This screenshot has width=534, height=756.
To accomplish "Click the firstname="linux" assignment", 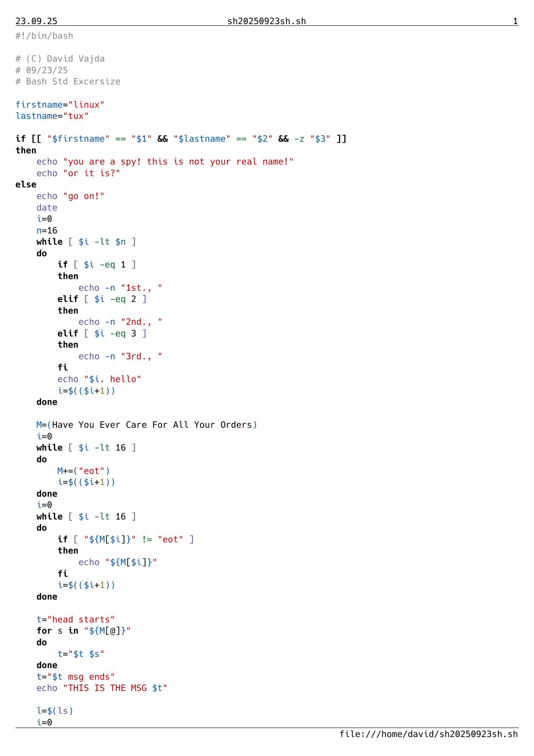I will [x=60, y=105].
